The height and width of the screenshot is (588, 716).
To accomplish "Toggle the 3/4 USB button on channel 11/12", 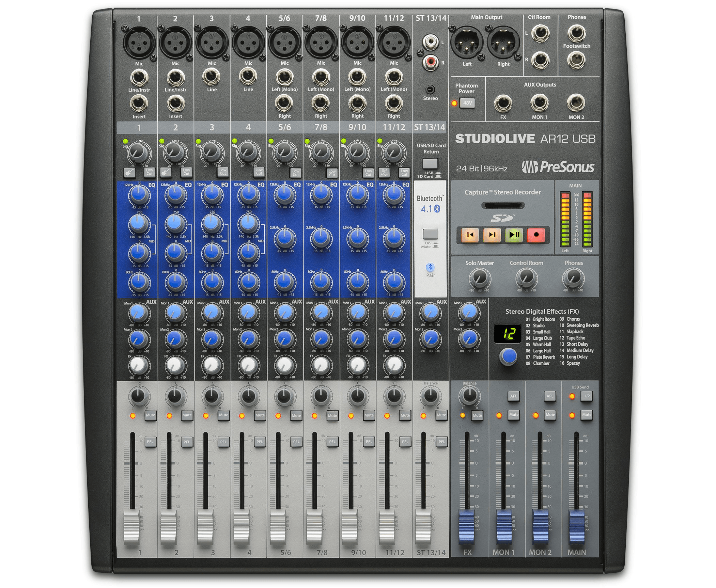I will [384, 172].
